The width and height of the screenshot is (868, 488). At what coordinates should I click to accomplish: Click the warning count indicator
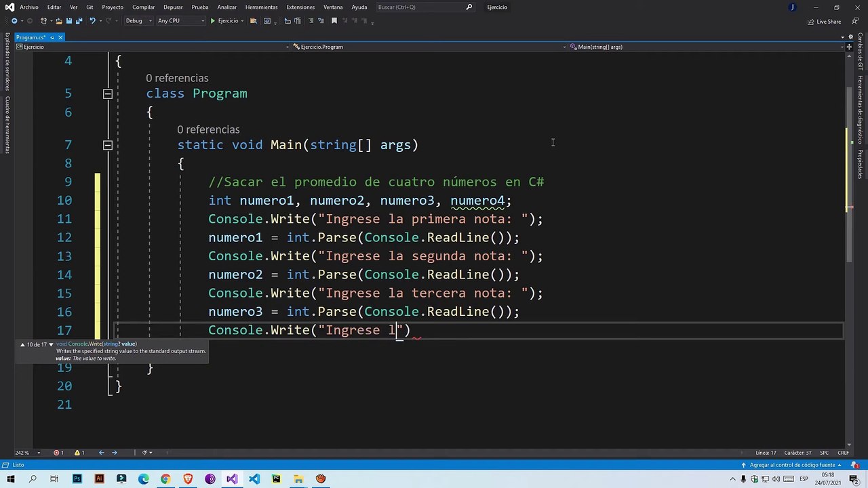coord(79,453)
